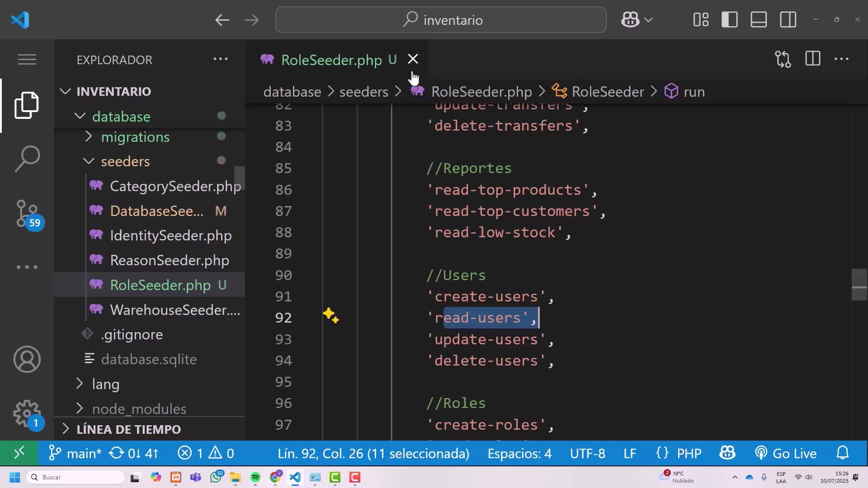868x488 pixels.
Task: Show additional views ellipsis in activity bar
Action: 27,267
